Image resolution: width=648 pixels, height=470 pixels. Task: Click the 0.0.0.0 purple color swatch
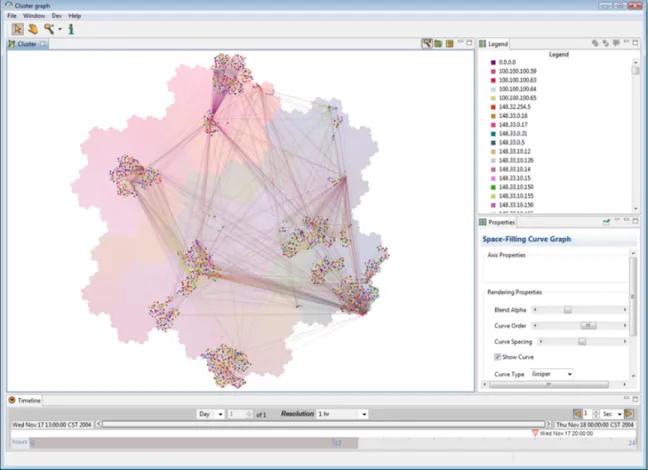click(493, 62)
